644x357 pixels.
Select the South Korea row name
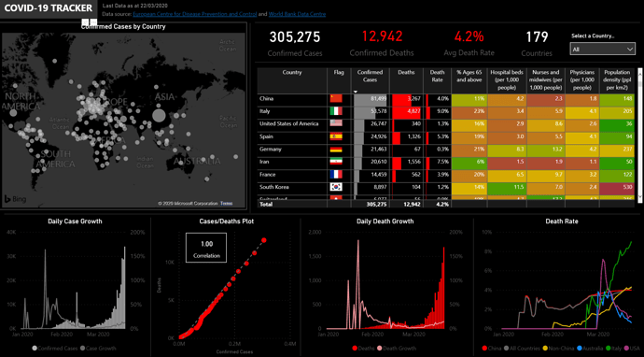(x=273, y=187)
